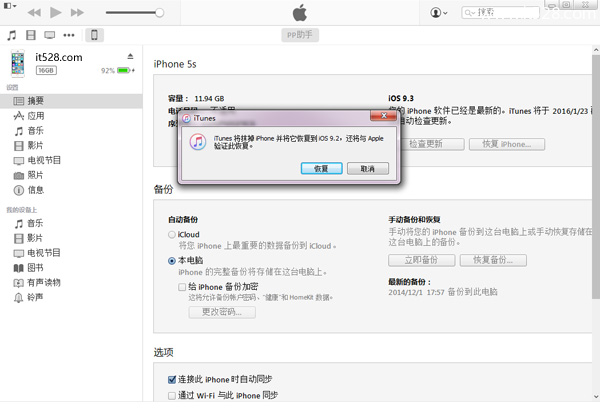The height and width of the screenshot is (409, 600).
Task: Switch to the Movies library icon
Action: click(x=31, y=35)
